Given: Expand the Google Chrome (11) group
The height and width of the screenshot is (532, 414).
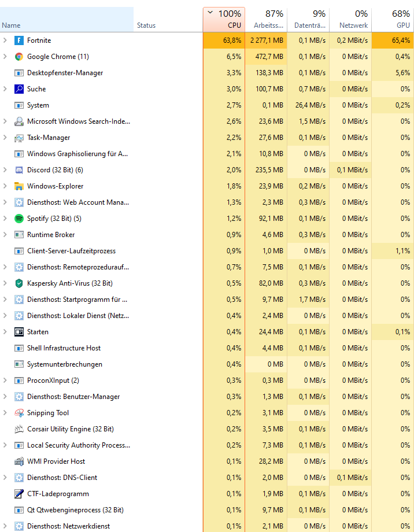Looking at the screenshot, I should [5, 57].
